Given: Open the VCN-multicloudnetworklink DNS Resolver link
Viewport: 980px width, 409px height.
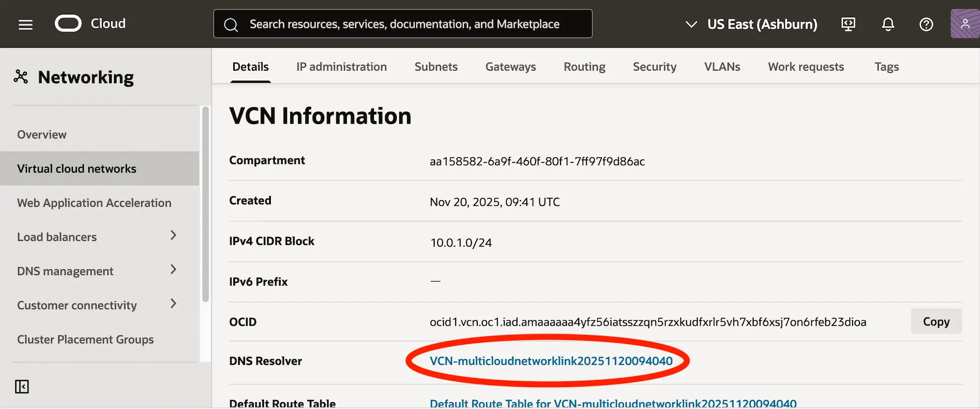Looking at the screenshot, I should pyautogui.click(x=551, y=361).
